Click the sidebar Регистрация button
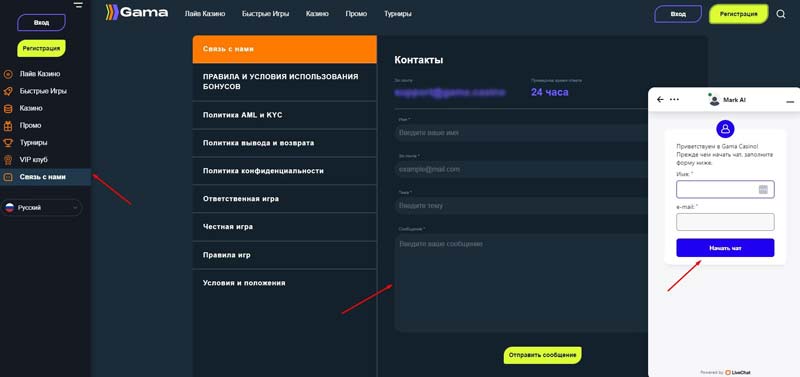Viewport: 800px width, 377px height. pyautogui.click(x=41, y=49)
